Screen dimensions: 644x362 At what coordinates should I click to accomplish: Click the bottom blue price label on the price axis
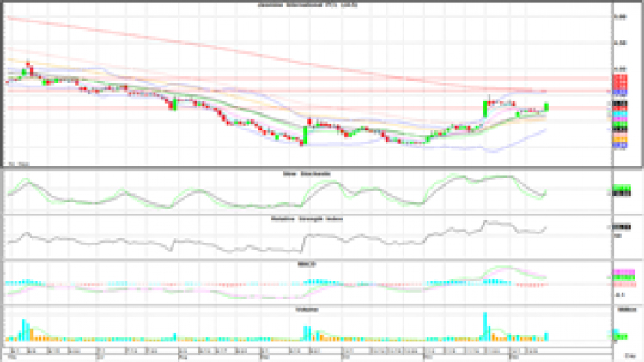(x=618, y=147)
